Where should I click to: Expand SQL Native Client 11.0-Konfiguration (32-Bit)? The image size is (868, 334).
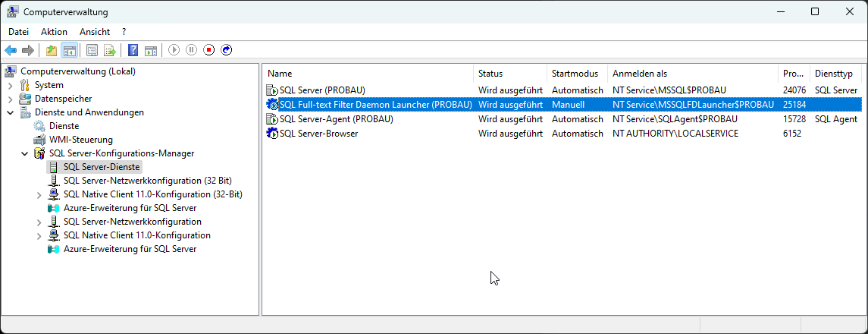click(x=39, y=194)
